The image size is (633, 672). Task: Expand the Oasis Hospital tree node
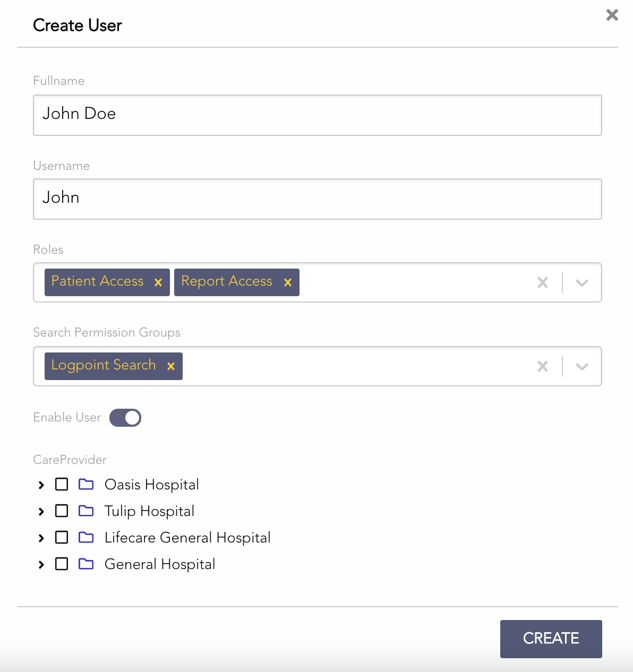41,485
